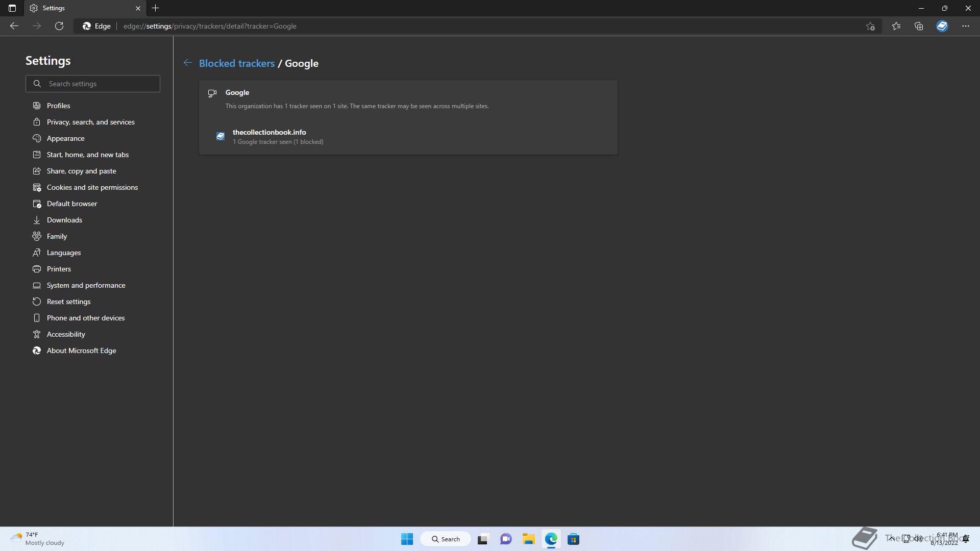Open the Collections icon
The image size is (980, 551).
tap(919, 26)
